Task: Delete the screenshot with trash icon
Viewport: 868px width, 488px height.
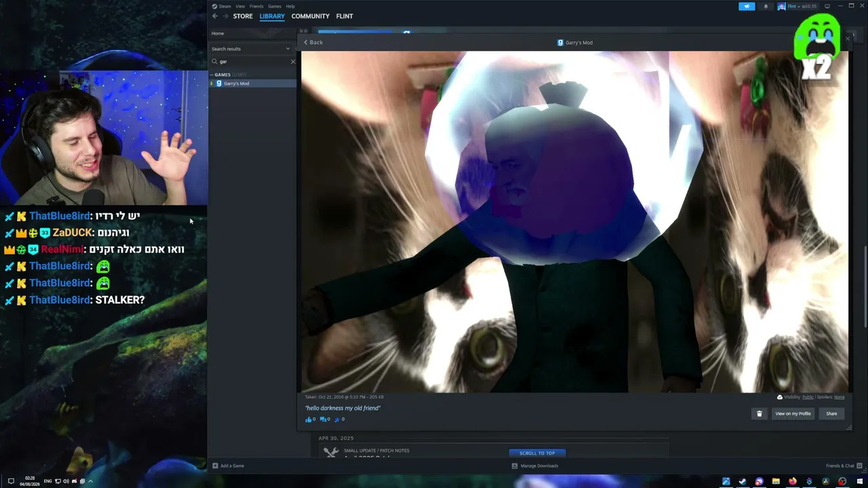Action: (759, 413)
